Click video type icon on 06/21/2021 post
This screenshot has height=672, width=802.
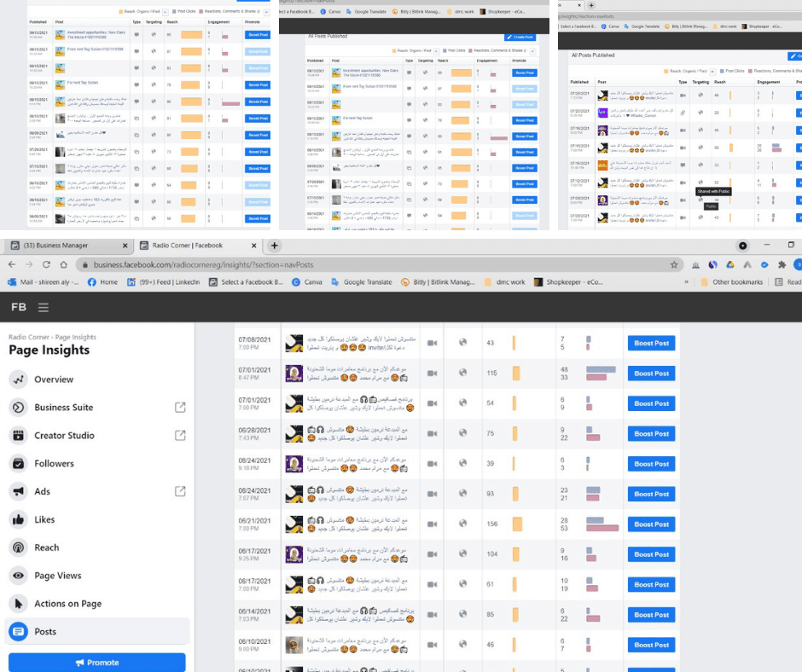[433, 524]
